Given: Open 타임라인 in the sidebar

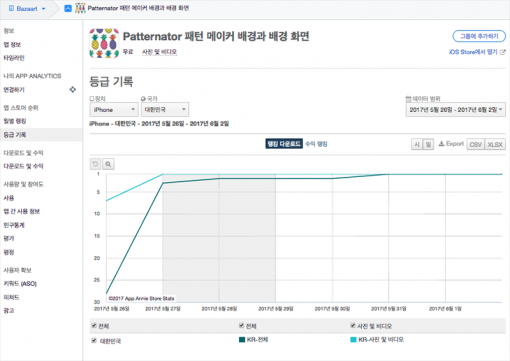Looking at the screenshot, I should click(x=14, y=58).
